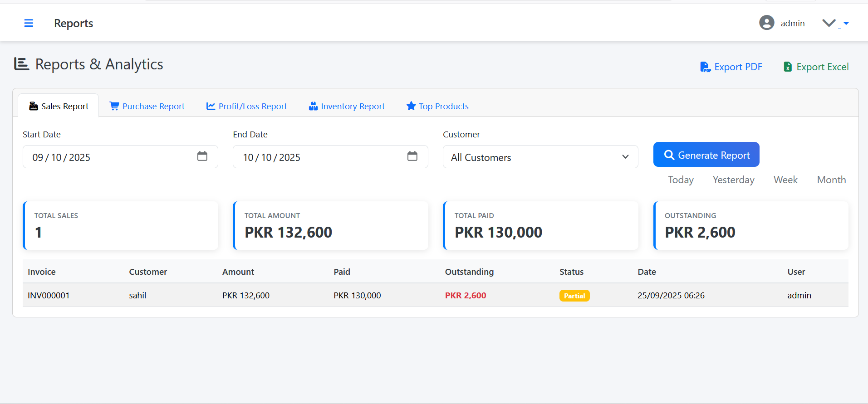Click the Export Excel file icon
Viewport: 868px width, 404px height.
(x=788, y=67)
